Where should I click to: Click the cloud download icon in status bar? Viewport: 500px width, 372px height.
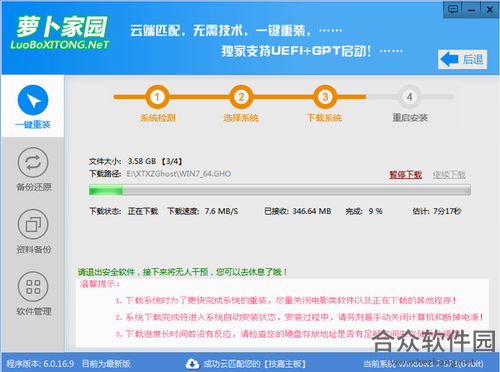coord(192,364)
